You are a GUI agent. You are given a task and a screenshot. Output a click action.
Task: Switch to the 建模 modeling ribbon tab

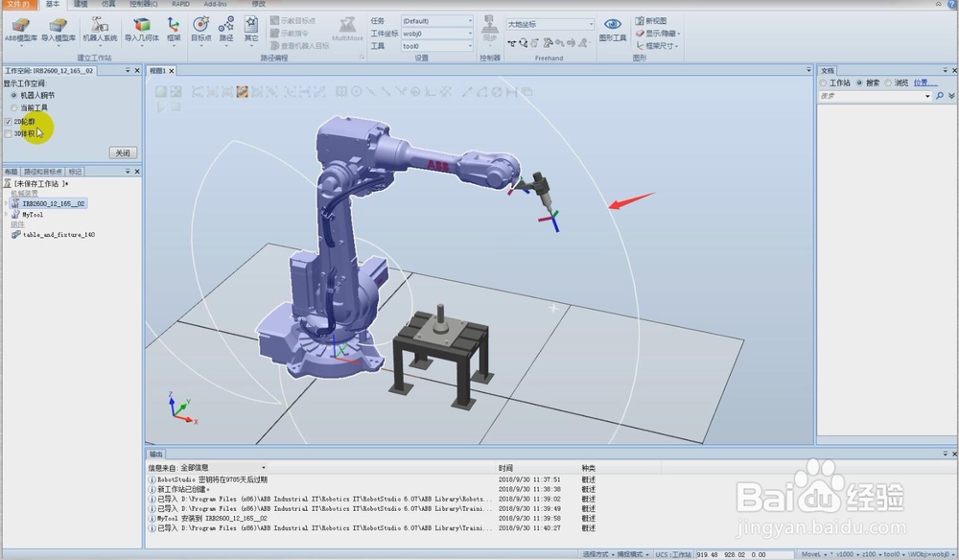coord(81,4)
